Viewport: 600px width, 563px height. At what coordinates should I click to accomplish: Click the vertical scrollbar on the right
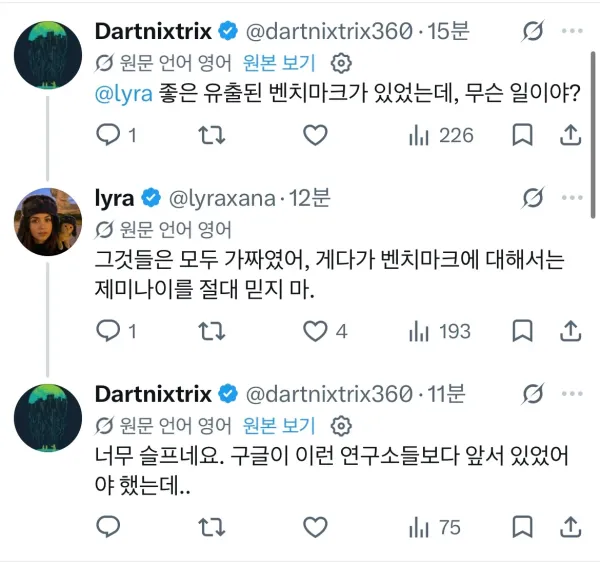[x=593, y=134]
